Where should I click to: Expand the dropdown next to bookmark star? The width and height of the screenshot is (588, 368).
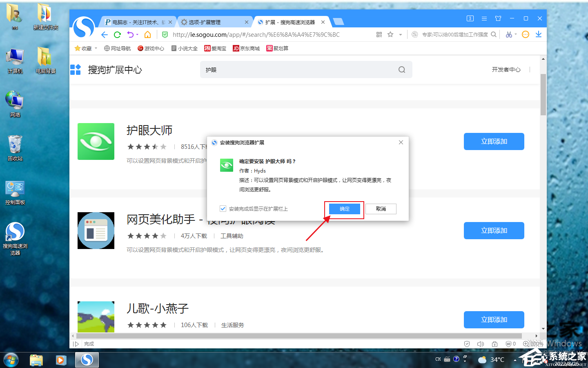[401, 35]
